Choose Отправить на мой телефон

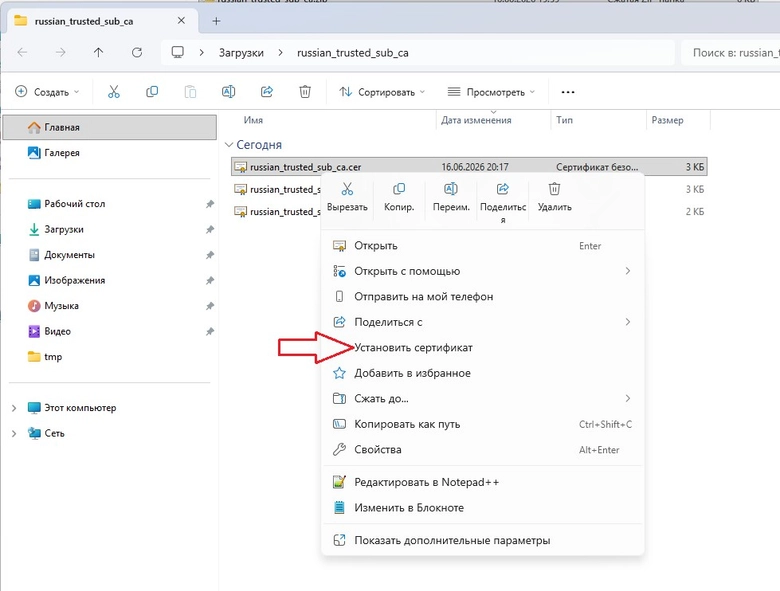[x=483, y=296]
